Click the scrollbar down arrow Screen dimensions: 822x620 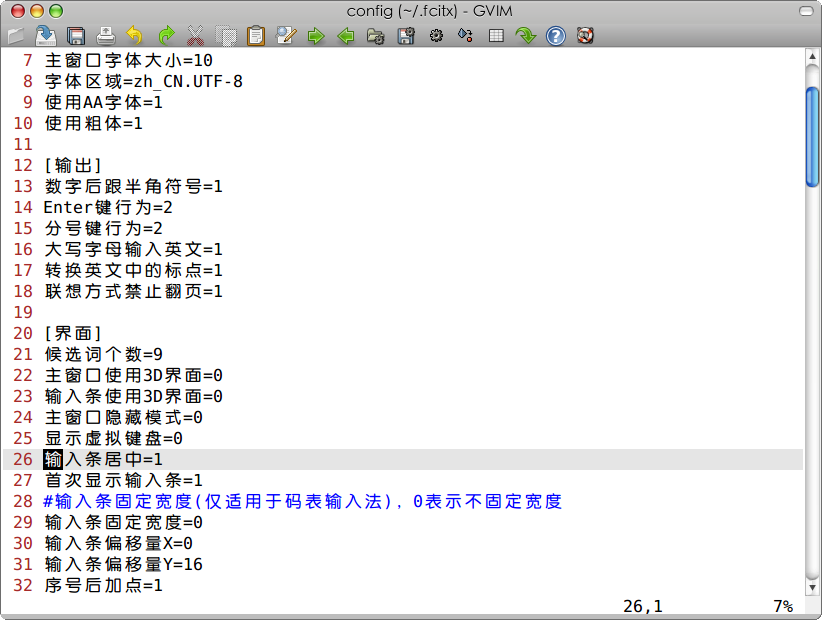(812, 588)
